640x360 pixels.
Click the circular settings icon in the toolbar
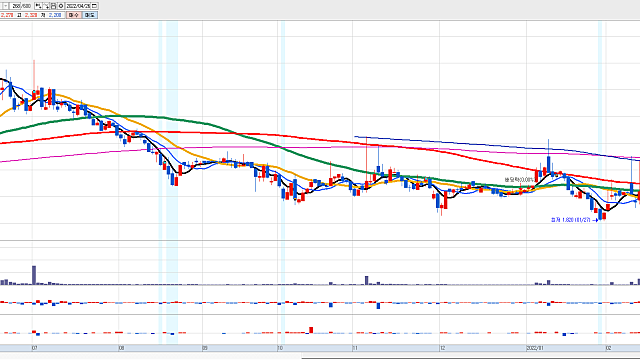pos(61,6)
